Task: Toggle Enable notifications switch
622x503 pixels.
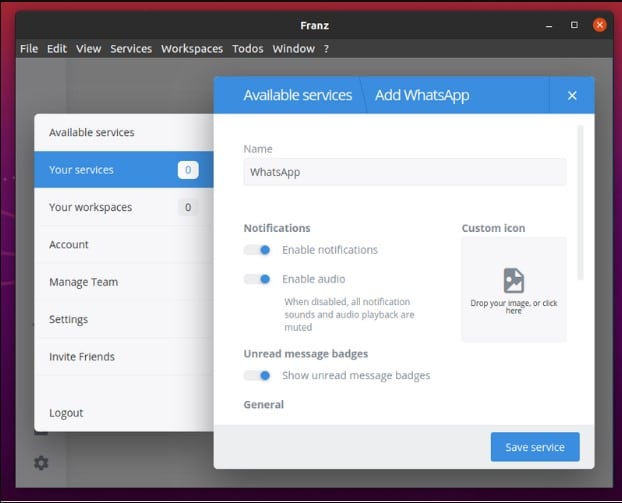Action: click(257, 250)
